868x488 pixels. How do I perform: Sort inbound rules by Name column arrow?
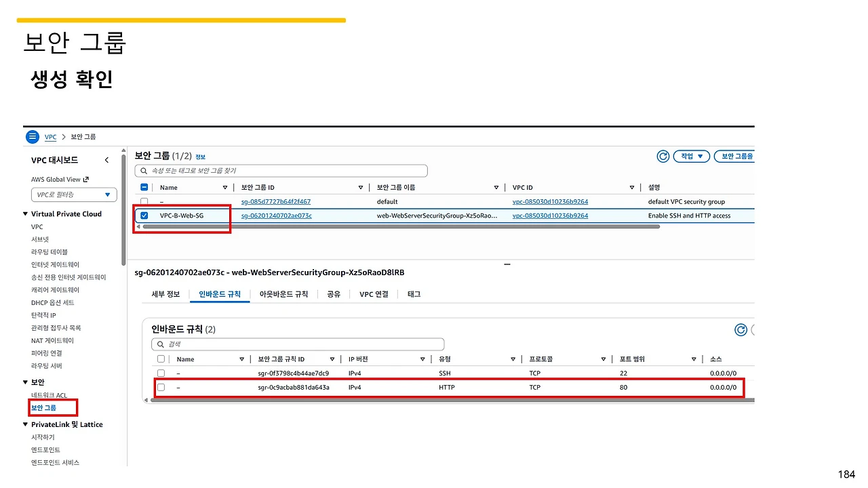coord(242,359)
